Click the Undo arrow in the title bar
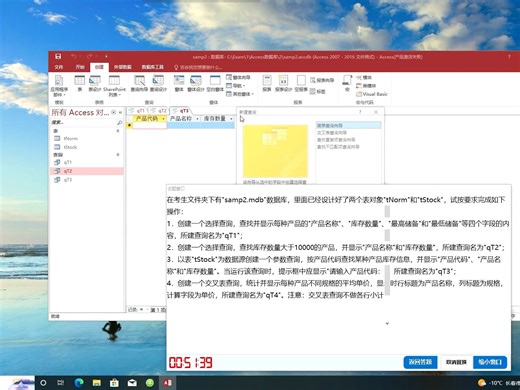Screen dimensions: 520x390 [x=74, y=56]
